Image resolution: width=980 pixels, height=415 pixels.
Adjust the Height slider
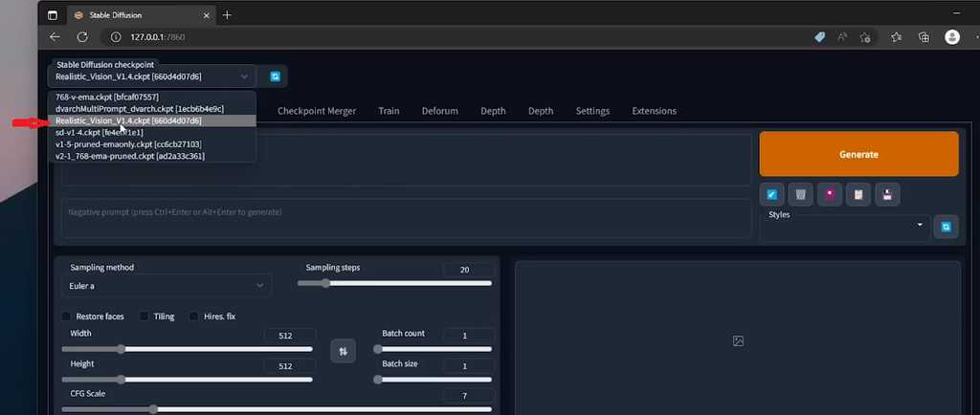[x=188, y=380]
